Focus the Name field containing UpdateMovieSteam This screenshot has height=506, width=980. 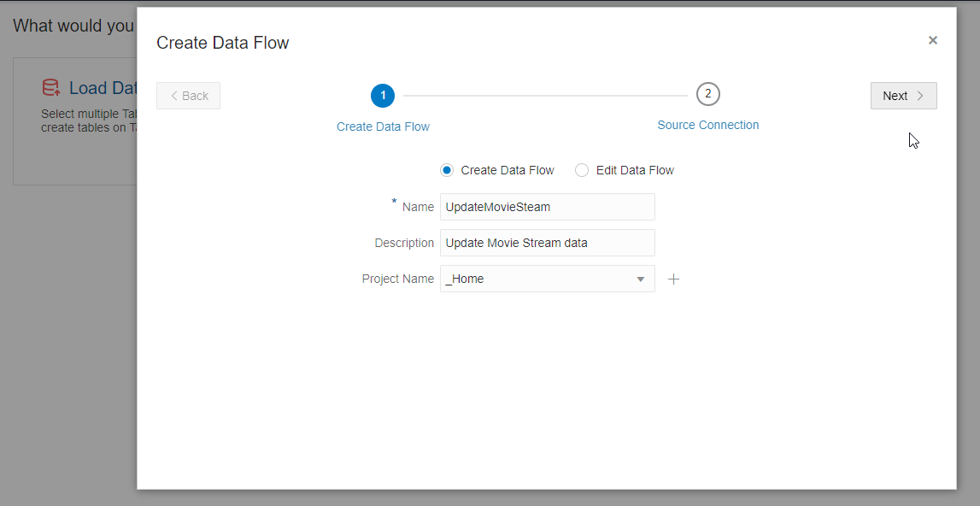point(547,207)
